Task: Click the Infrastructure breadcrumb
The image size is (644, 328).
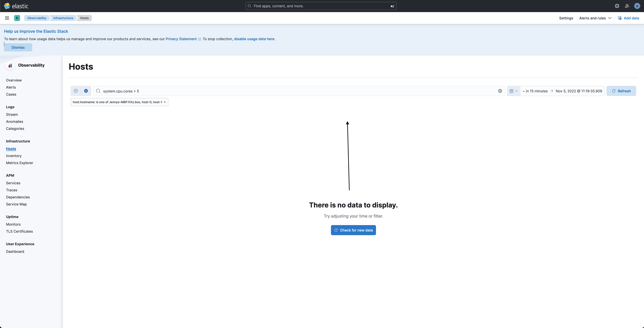Action: 63,18
